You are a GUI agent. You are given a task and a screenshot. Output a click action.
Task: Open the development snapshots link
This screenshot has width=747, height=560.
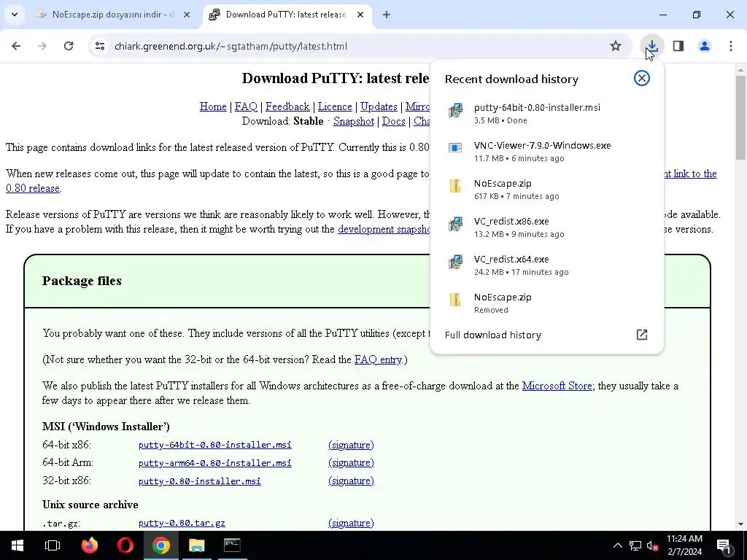(x=384, y=229)
